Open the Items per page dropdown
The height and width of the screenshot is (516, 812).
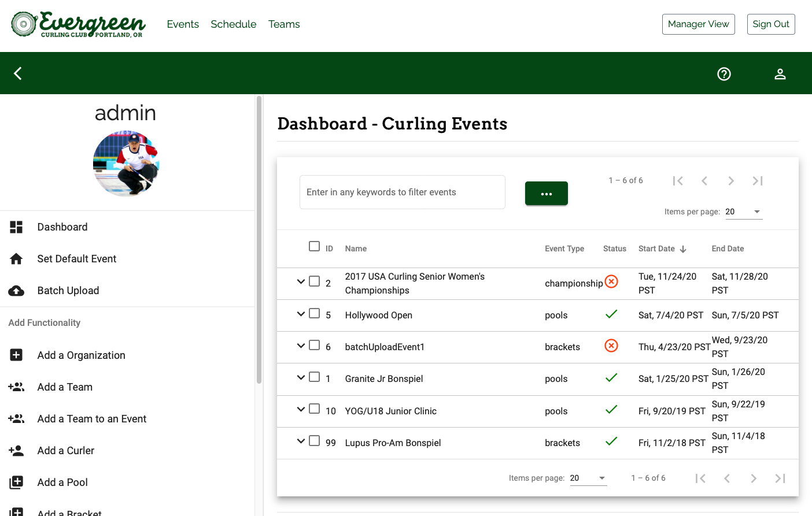click(744, 211)
